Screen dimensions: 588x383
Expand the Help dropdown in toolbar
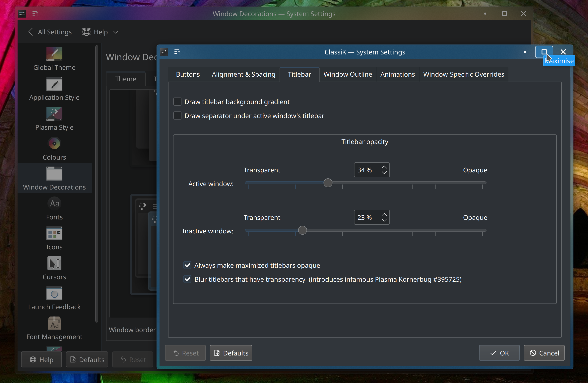116,32
